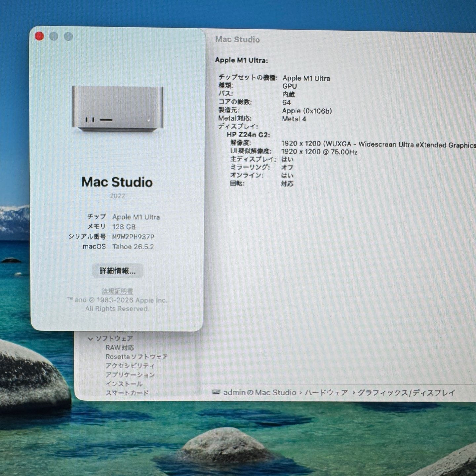Image resolution: width=476 pixels, height=476 pixels.
Task: Close the About This Mac window
Action: click(39, 36)
